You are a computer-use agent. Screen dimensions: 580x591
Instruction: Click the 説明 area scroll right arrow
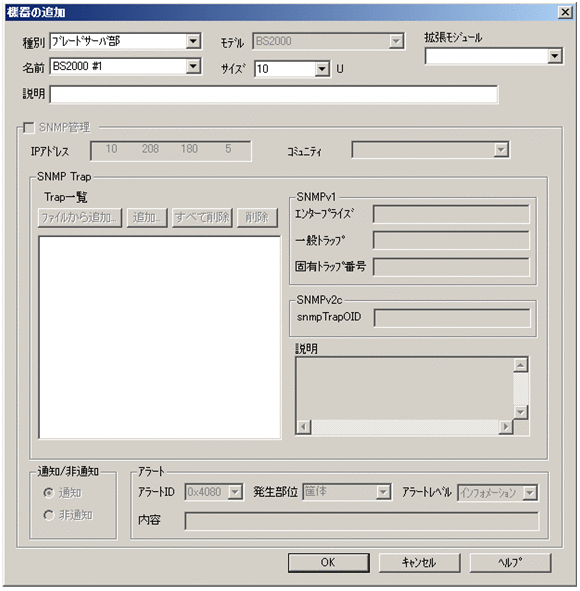[x=506, y=427]
